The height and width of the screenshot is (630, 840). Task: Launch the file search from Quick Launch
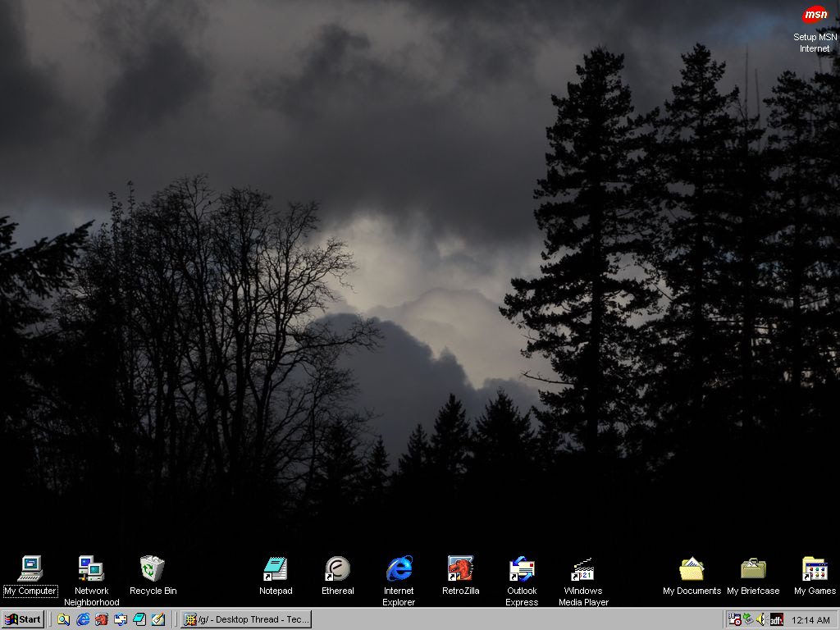click(64, 620)
